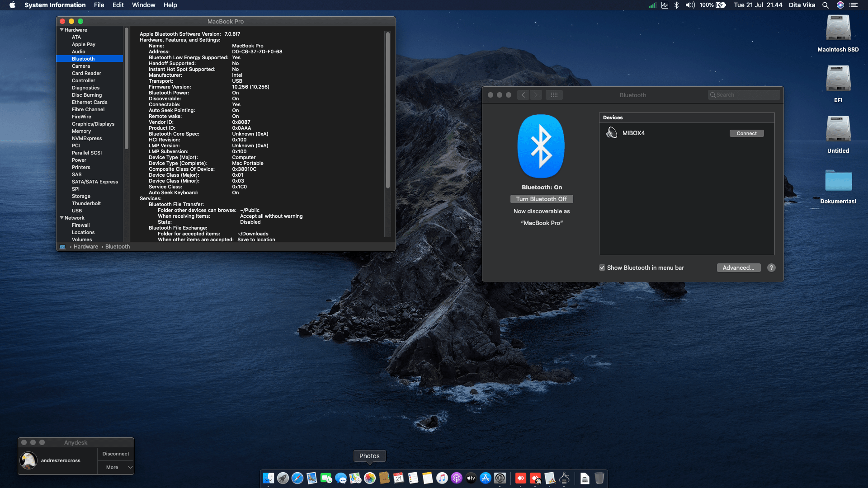Open the System Information menu
This screenshot has height=488, width=868.
(x=55, y=5)
